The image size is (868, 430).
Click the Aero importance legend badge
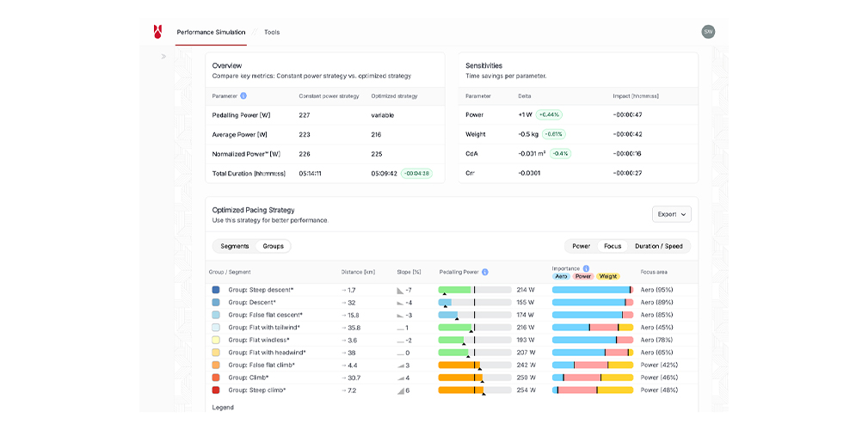point(561,276)
